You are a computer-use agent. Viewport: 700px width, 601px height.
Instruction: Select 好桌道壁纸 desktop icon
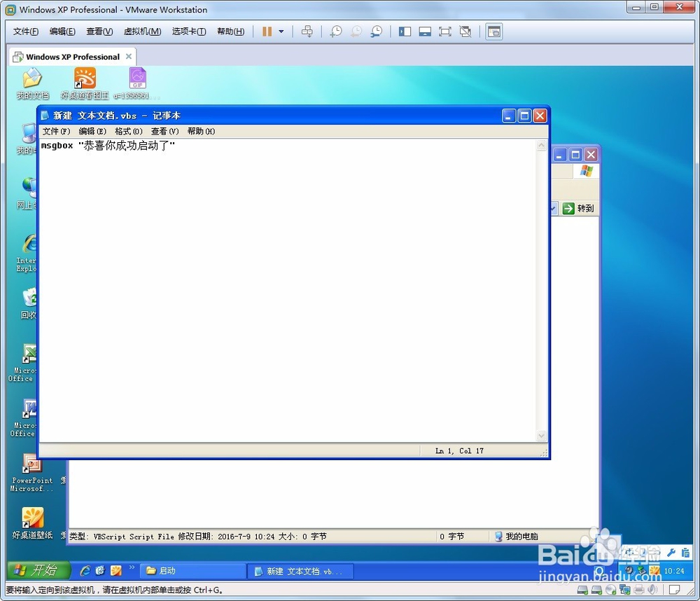[x=32, y=523]
